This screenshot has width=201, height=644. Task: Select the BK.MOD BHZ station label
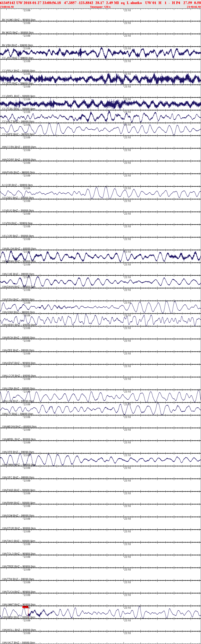point(18,33)
